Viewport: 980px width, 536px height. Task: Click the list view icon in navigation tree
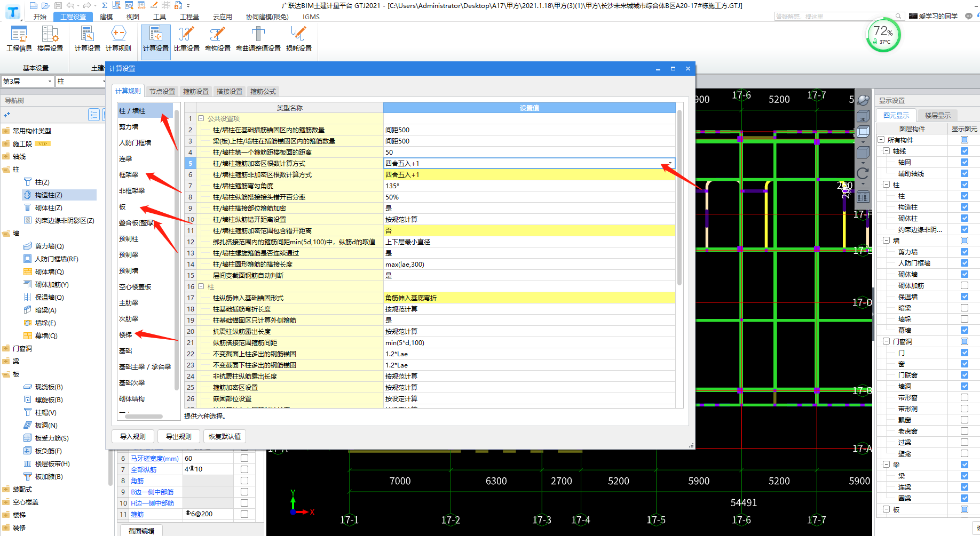[x=94, y=115]
